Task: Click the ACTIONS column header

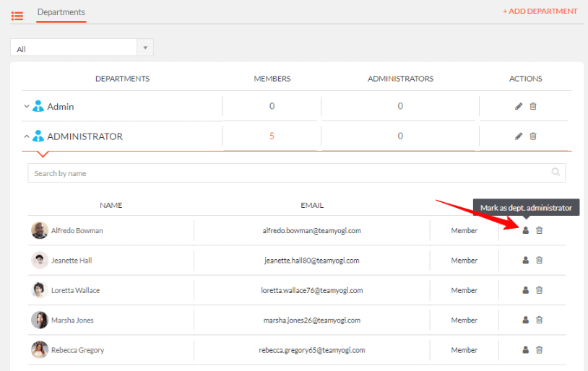Action: [x=525, y=79]
